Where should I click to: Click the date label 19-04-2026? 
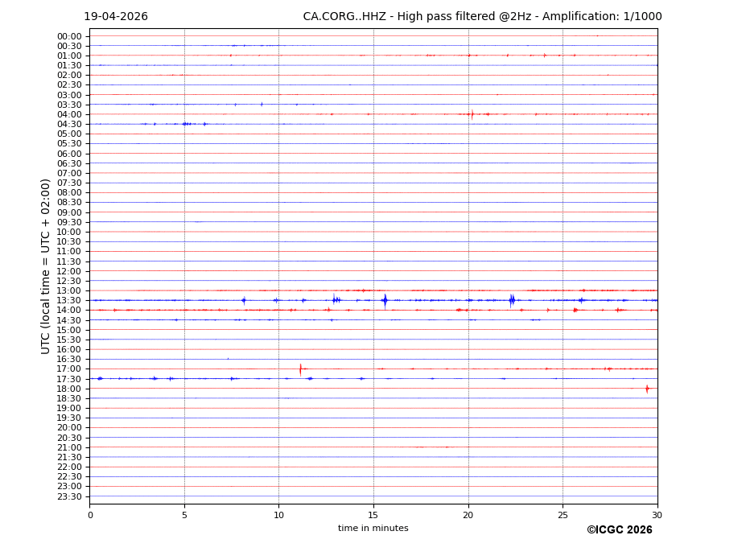pos(116,17)
